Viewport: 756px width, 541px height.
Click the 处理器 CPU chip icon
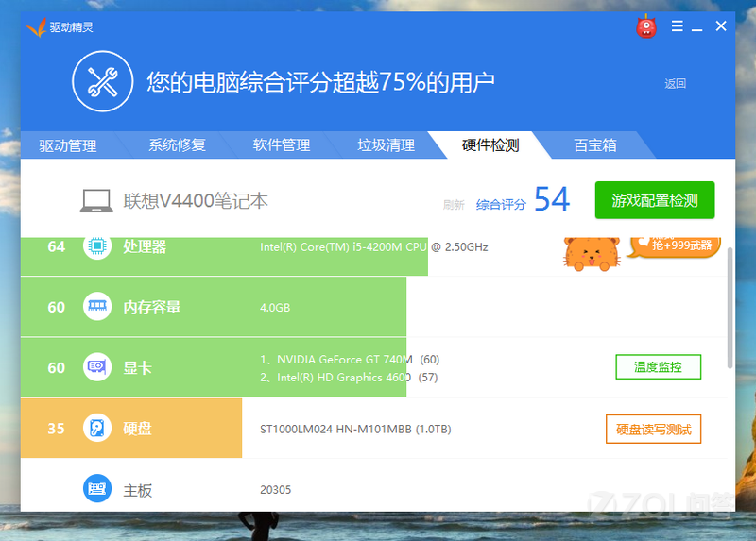pyautogui.click(x=97, y=246)
